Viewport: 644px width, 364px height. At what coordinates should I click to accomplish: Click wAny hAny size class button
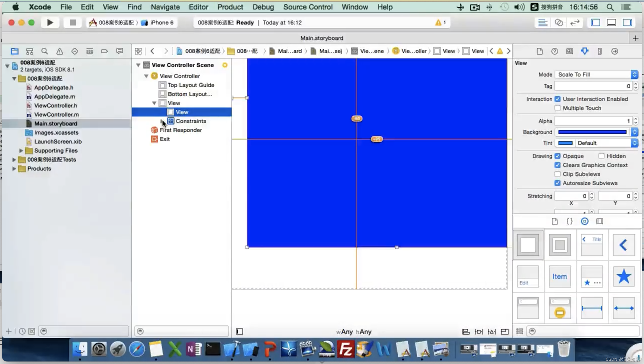pyautogui.click(x=354, y=331)
